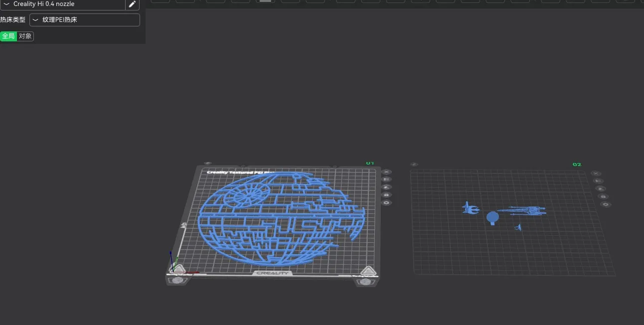Switch to 全局 global settings mode
Screen dimensions: 644x325
coord(8,36)
